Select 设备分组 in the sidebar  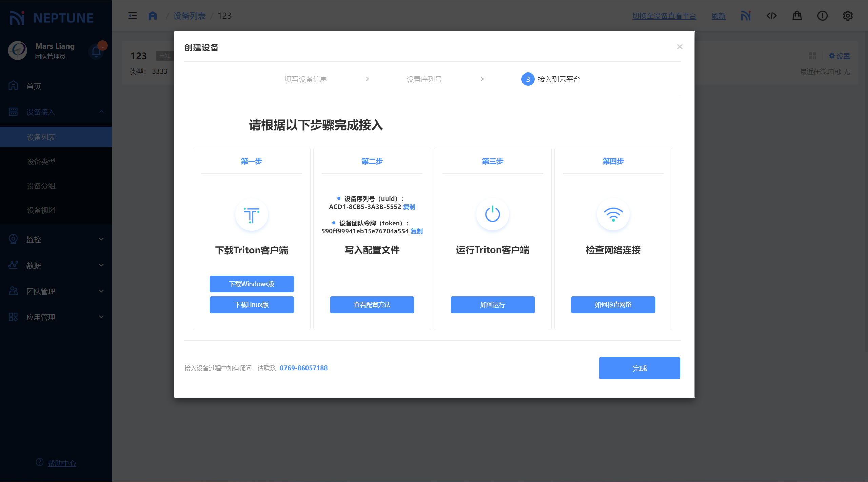click(x=41, y=186)
